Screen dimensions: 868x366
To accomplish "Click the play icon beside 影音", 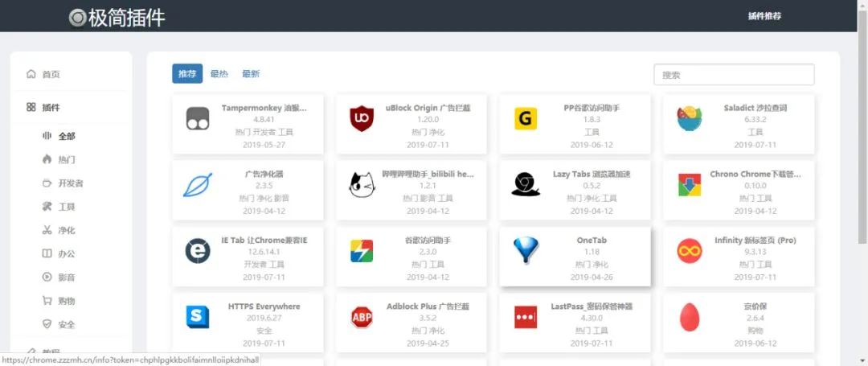I will click(47, 278).
